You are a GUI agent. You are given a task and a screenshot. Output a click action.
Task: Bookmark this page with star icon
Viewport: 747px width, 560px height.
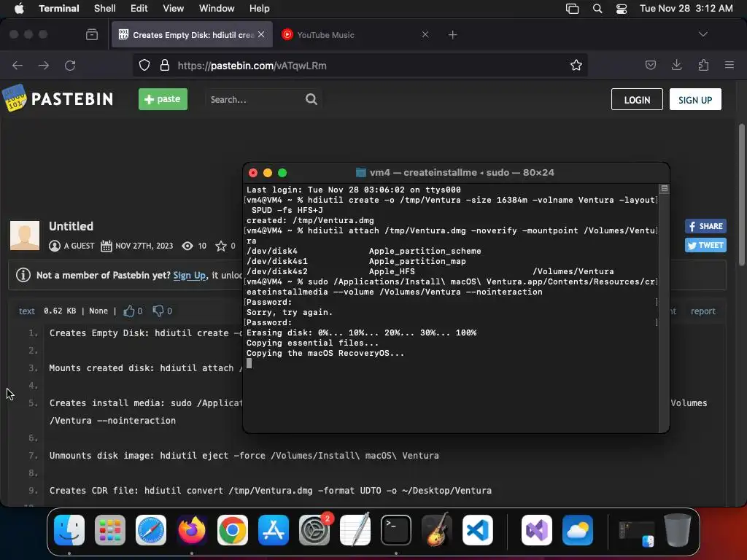[576, 65]
